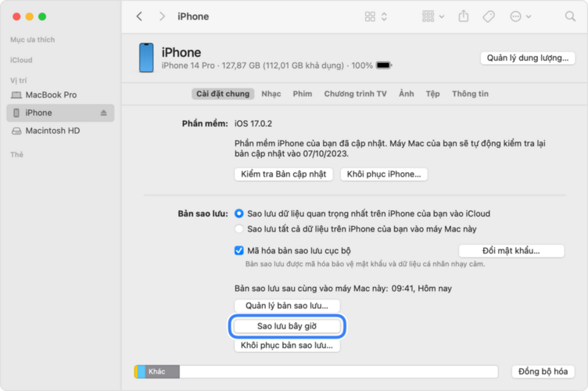Open Quản lý bản sao lưu button
The height and width of the screenshot is (391, 588).
tap(287, 306)
